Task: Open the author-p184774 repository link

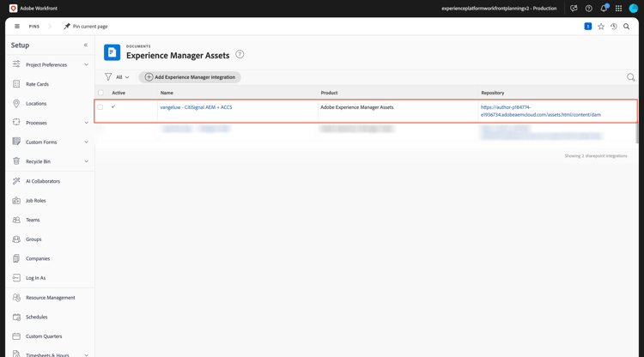Action: pos(540,111)
